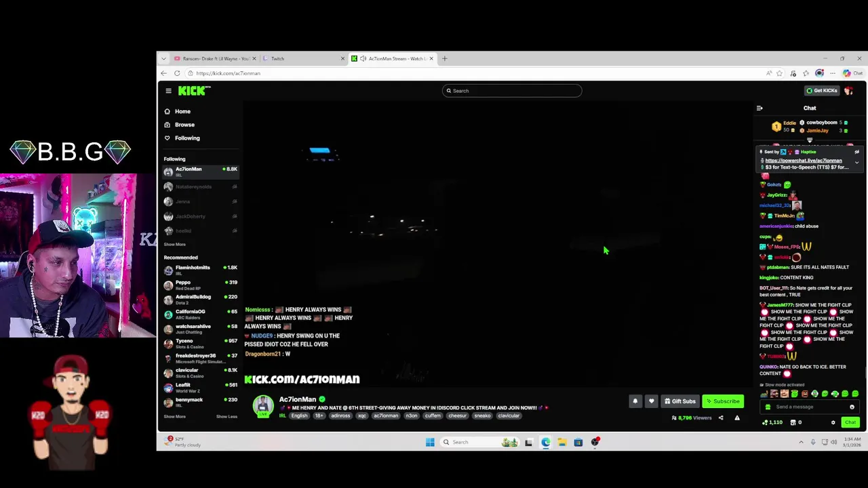Collapse the chat panel with arrow icon

tap(759, 108)
